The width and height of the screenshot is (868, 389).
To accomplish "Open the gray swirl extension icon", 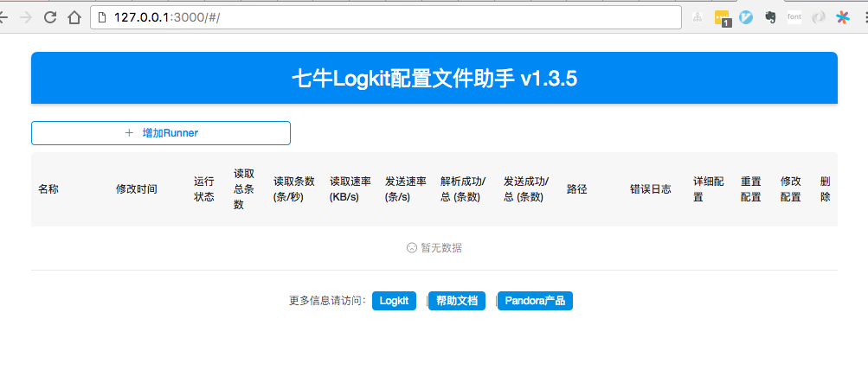I will (819, 17).
